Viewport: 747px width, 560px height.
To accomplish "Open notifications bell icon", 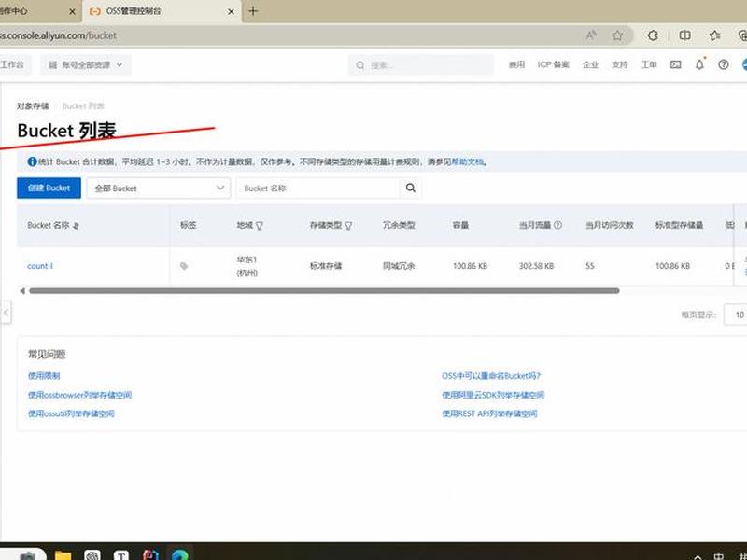I will [699, 64].
